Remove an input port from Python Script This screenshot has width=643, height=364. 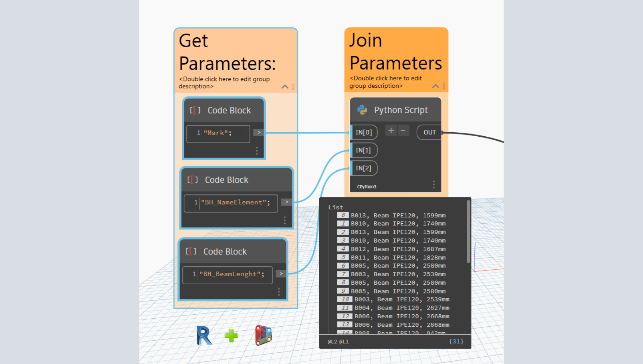tap(403, 131)
